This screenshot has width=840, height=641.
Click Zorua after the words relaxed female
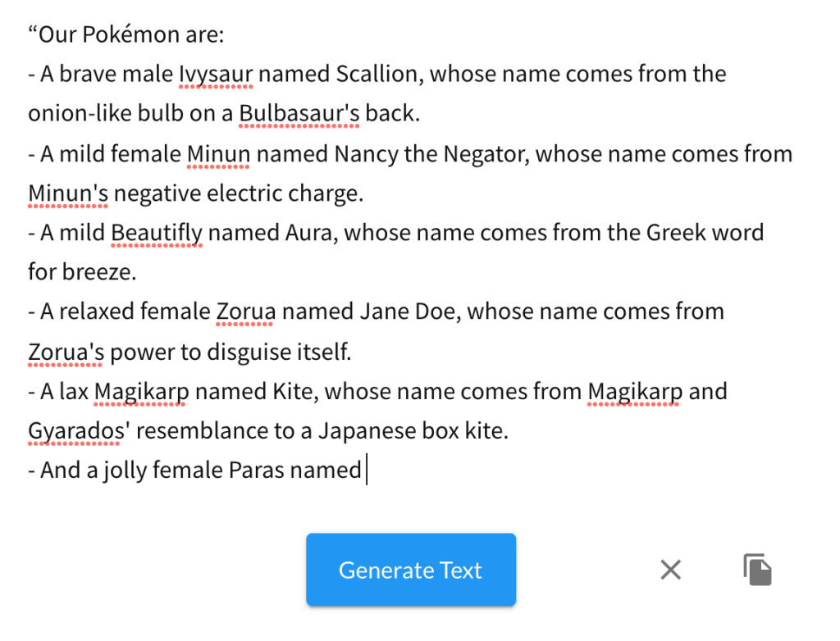246,312
